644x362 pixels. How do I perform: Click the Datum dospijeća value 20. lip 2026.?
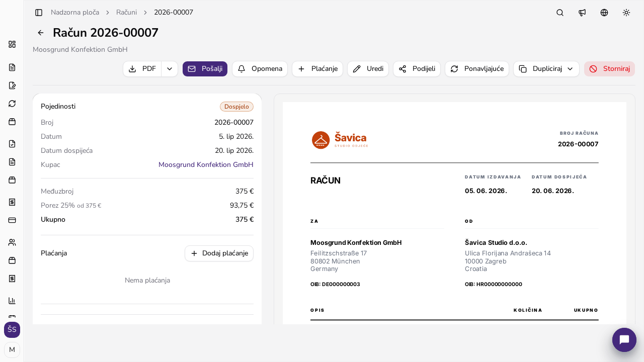click(x=234, y=151)
